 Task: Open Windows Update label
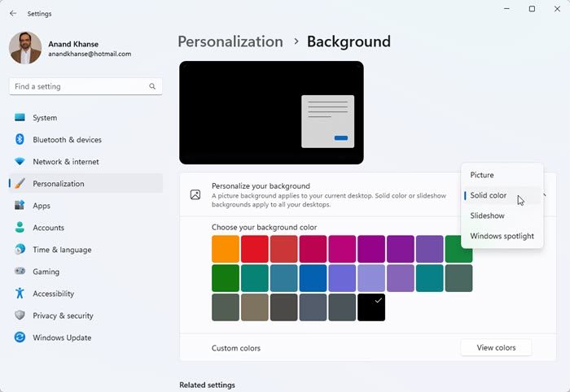click(62, 338)
